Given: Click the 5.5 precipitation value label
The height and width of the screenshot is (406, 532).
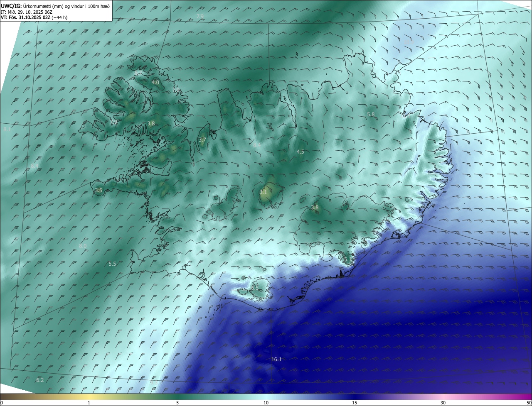Looking at the screenshot, I should (112, 264).
